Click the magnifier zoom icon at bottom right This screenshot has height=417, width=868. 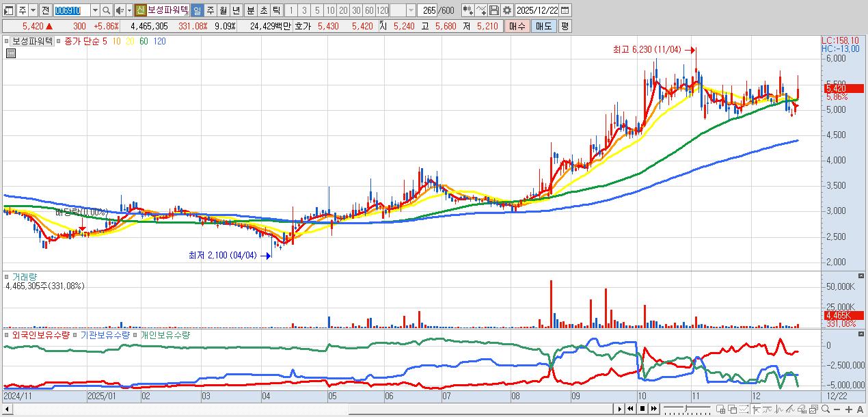tap(826, 409)
